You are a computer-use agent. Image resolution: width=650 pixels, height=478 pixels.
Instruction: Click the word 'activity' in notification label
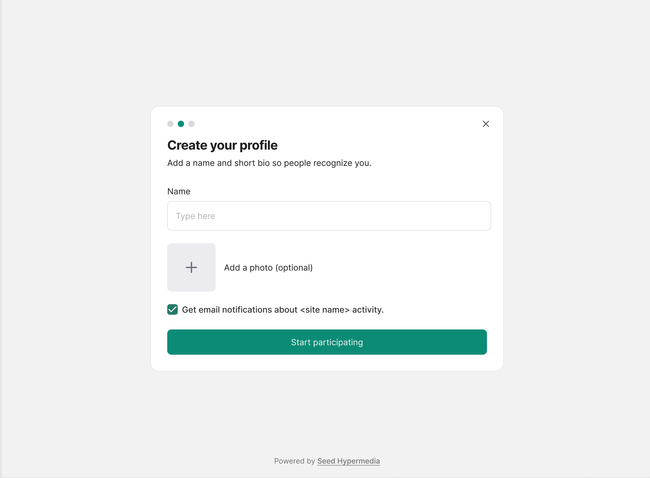coord(366,310)
